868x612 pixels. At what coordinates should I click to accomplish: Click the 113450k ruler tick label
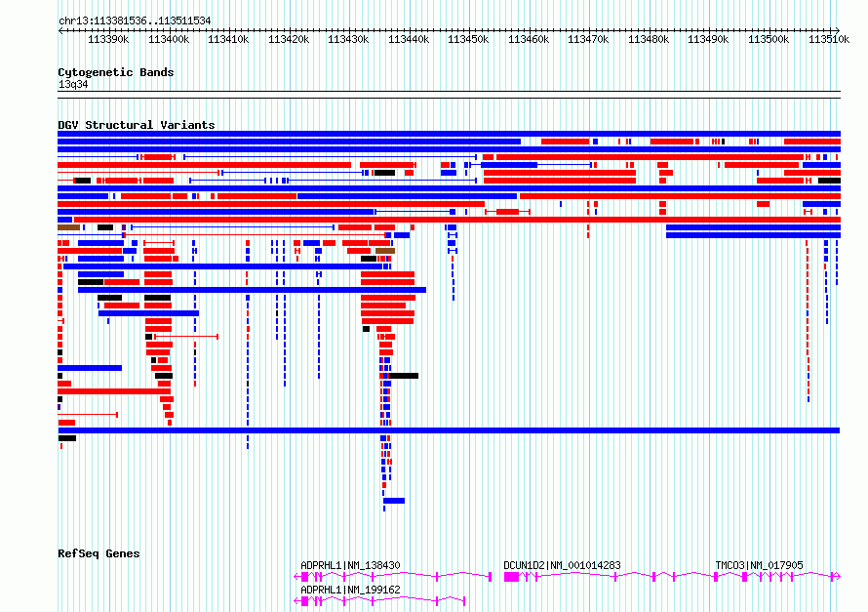pyautogui.click(x=468, y=39)
